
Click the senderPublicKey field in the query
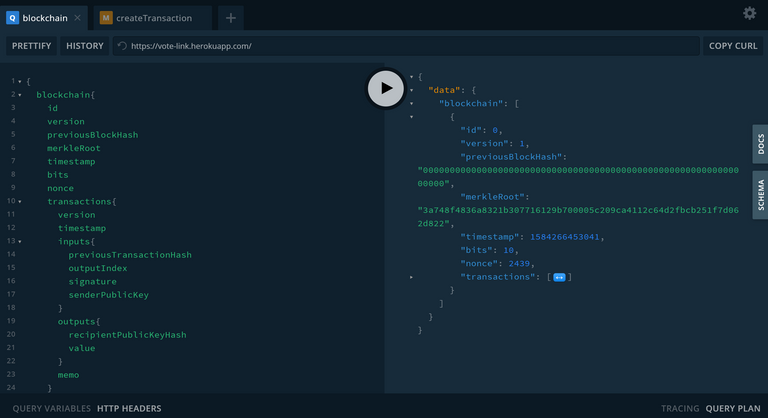tap(108, 295)
